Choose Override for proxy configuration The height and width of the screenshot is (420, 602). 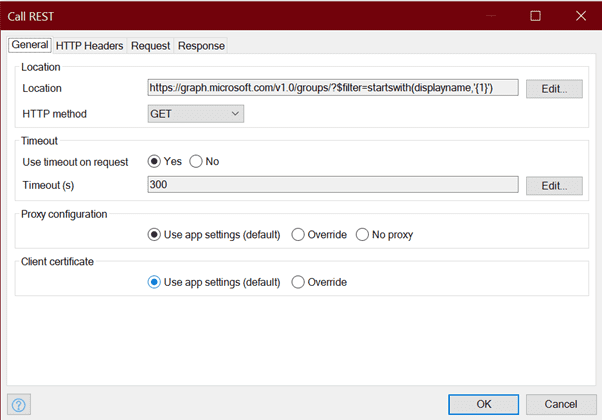coord(319,235)
